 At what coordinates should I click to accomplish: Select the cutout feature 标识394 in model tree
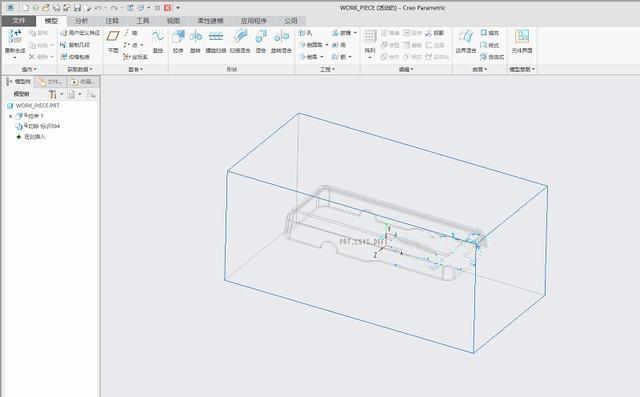pos(38,126)
